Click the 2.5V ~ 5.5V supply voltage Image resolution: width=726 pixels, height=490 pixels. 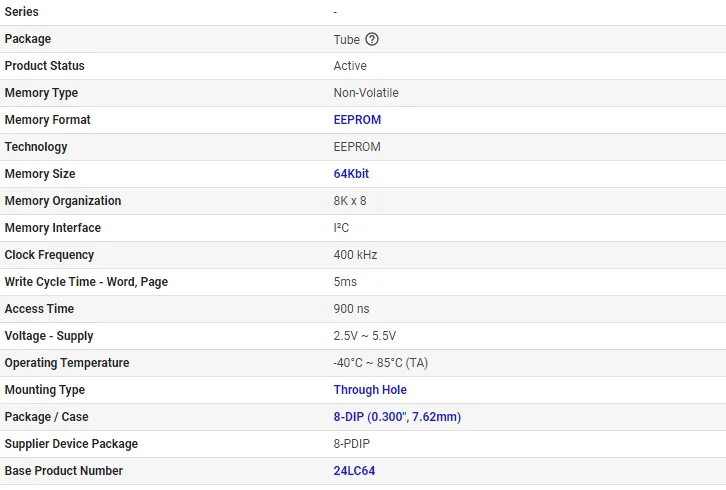365,336
